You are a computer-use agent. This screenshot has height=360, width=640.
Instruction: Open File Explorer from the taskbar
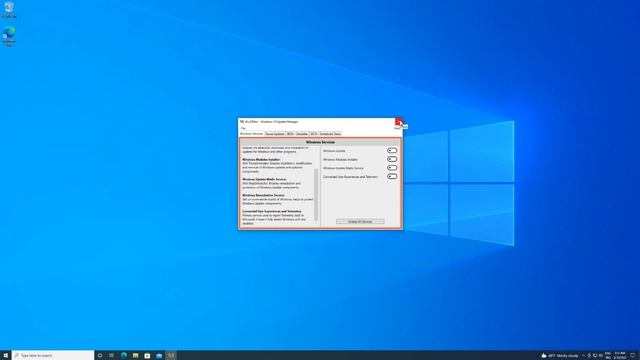click(136, 356)
